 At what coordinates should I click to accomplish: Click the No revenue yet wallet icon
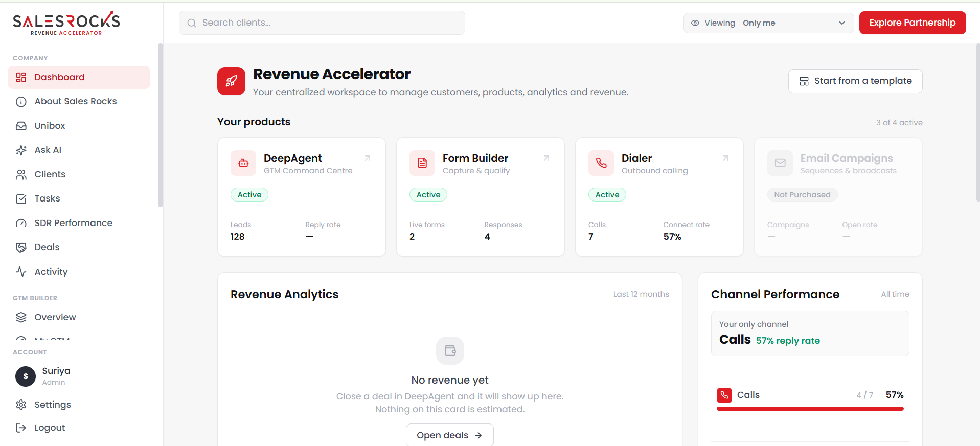pos(450,350)
